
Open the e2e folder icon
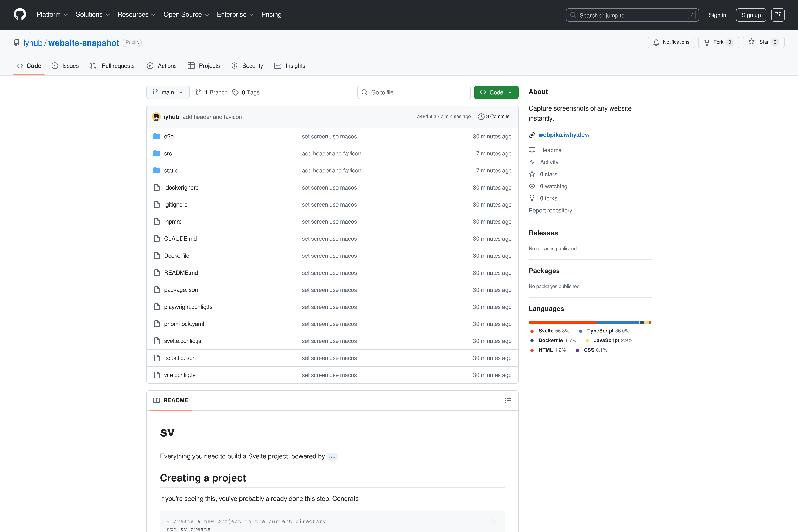pyautogui.click(x=156, y=136)
